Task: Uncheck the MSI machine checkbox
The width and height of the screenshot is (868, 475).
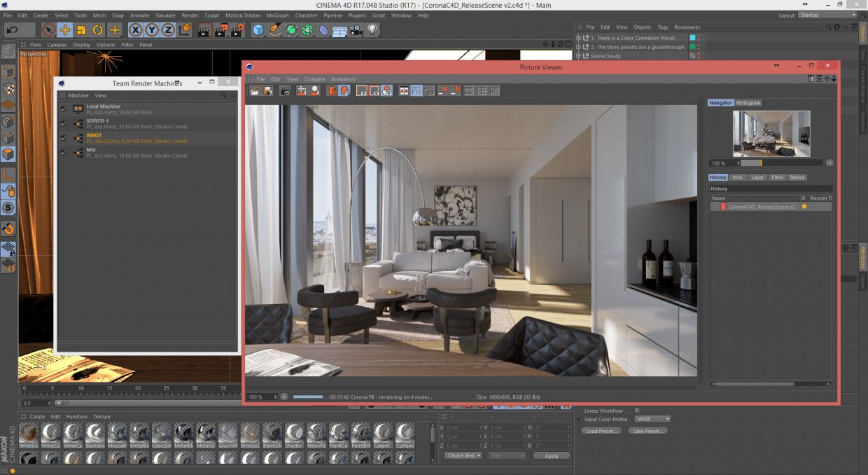Action: 64,152
